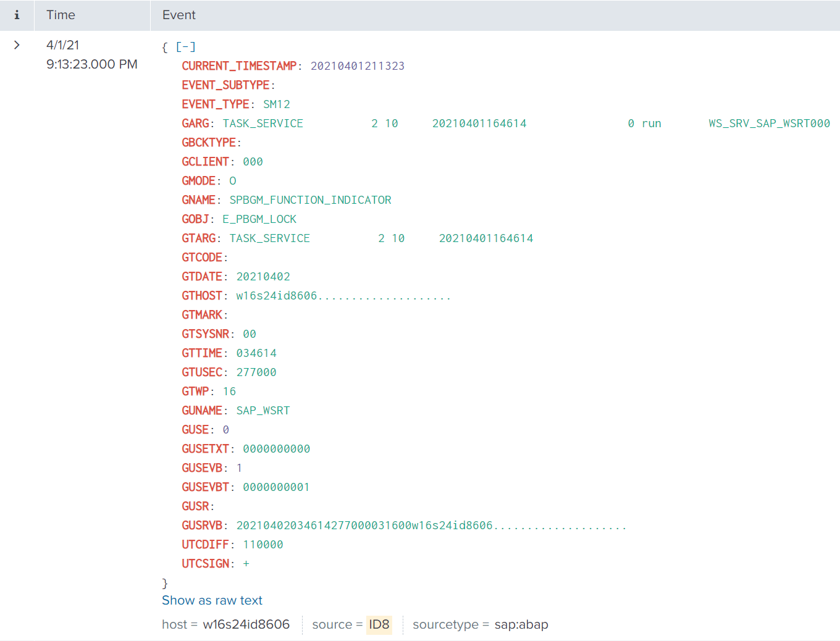
Task: Click CURRENT_TIMESTAMP value 20210401211323
Action: [x=357, y=66]
